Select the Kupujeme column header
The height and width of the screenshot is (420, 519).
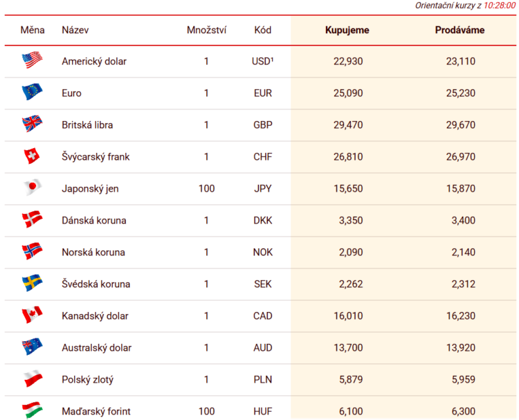(x=347, y=30)
